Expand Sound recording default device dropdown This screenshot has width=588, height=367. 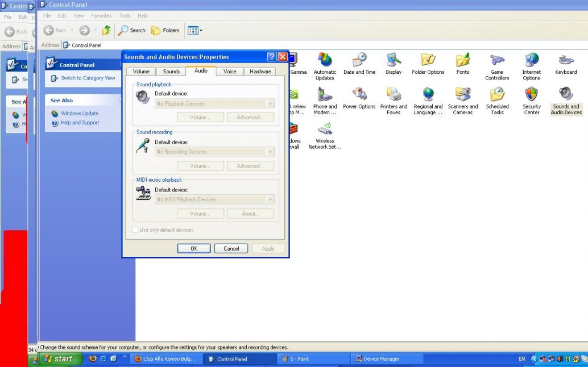coord(270,152)
